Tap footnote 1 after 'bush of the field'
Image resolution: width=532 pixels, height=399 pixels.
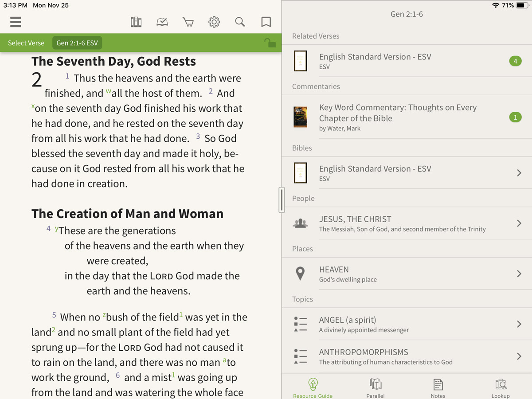181,315
